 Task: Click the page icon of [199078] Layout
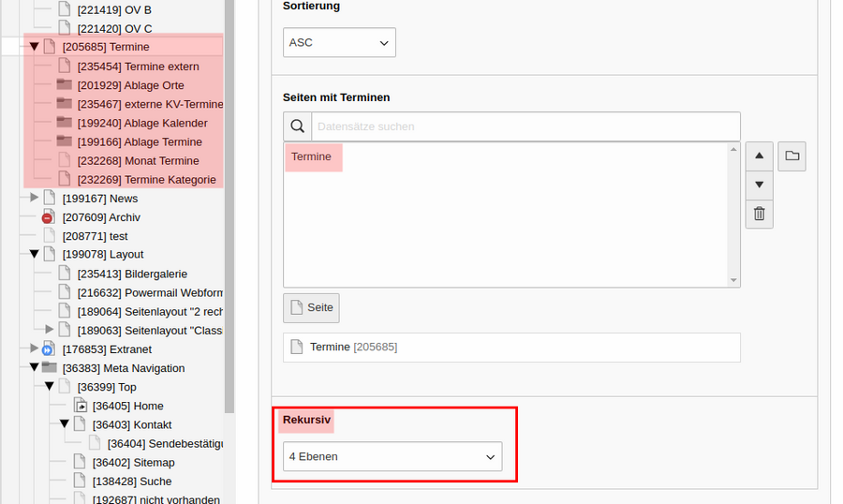tap(50, 254)
